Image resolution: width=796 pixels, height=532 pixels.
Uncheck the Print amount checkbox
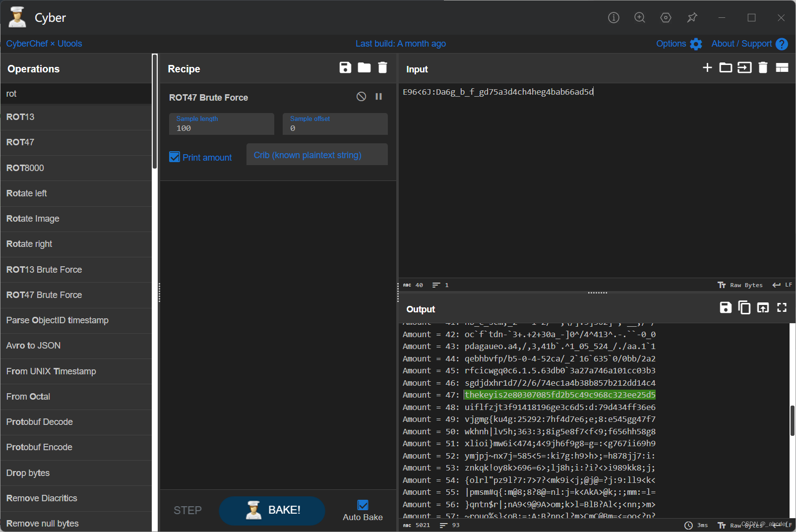tap(175, 157)
